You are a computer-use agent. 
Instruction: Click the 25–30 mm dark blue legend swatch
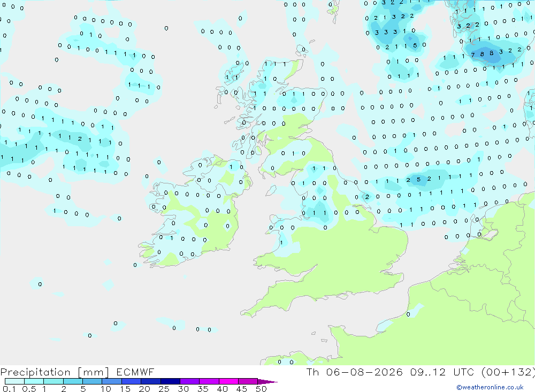(170, 381)
